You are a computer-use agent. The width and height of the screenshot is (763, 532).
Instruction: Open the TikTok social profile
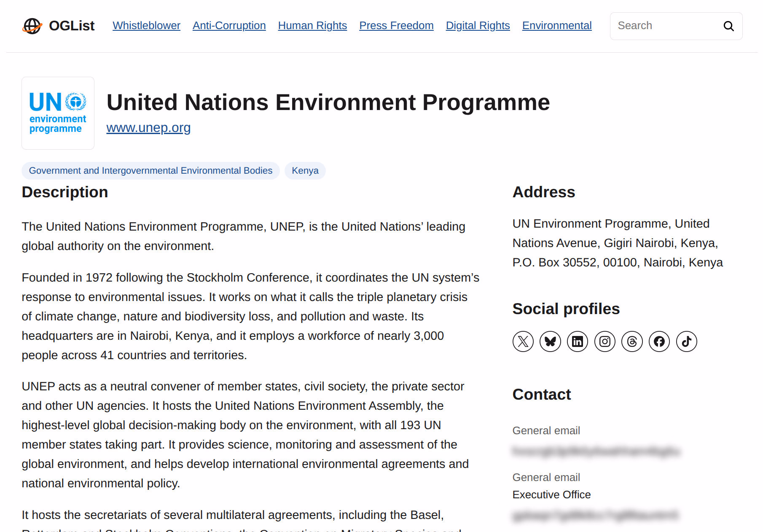click(x=687, y=341)
